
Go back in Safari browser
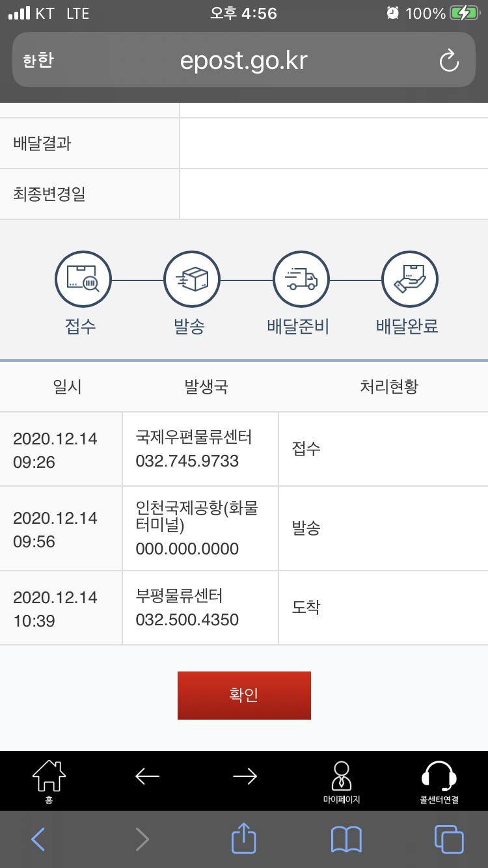[38, 839]
